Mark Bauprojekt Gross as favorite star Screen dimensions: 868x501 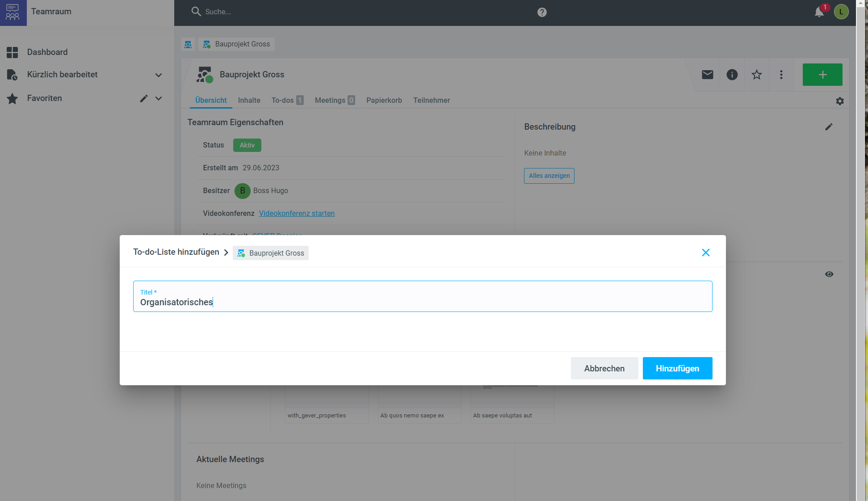tap(756, 75)
